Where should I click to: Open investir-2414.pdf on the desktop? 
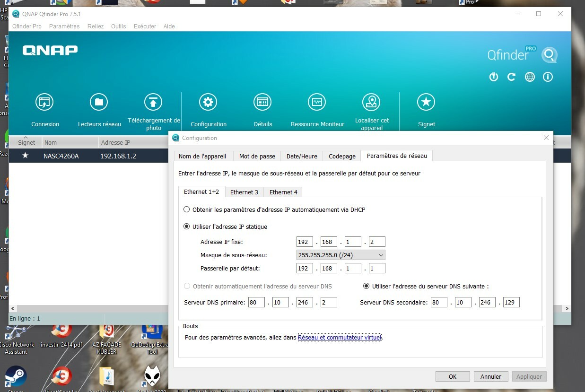[x=61, y=335]
